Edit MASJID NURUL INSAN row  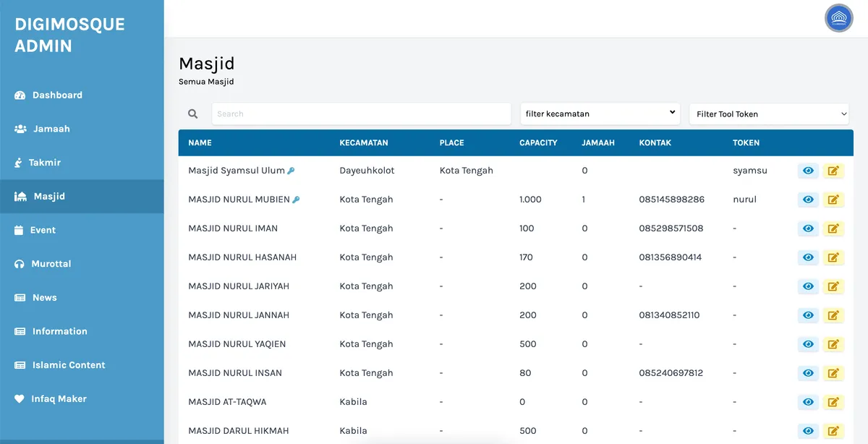[x=833, y=373]
